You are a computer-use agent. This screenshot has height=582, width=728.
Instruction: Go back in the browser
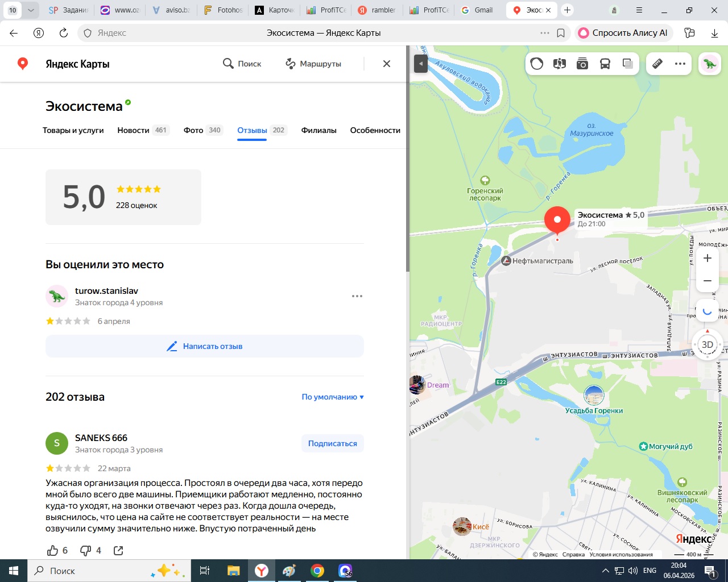click(x=14, y=33)
